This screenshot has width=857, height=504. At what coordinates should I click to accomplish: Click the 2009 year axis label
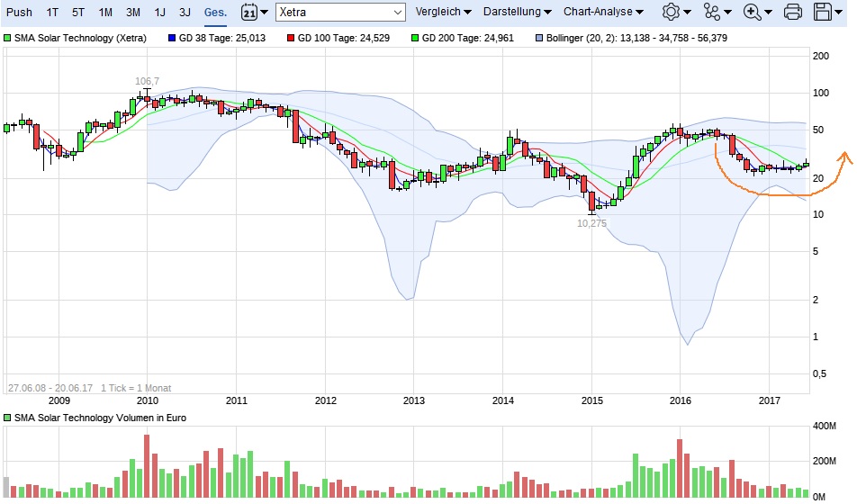pyautogui.click(x=59, y=400)
